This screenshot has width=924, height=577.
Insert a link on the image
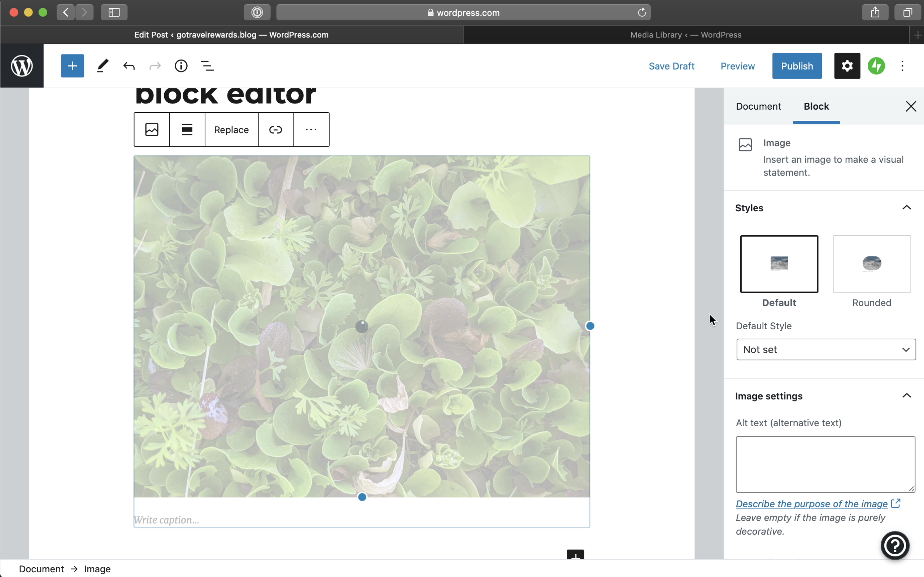click(276, 130)
